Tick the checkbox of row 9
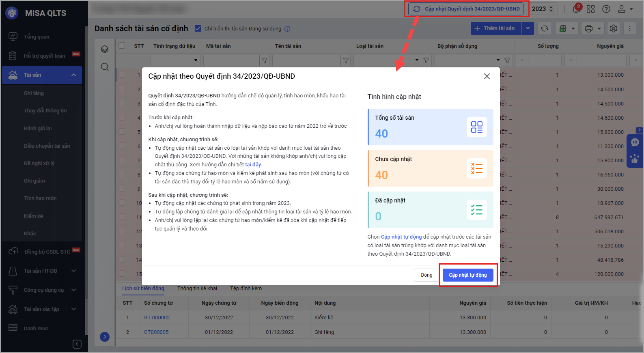This screenshot has width=644, height=353. (122, 188)
